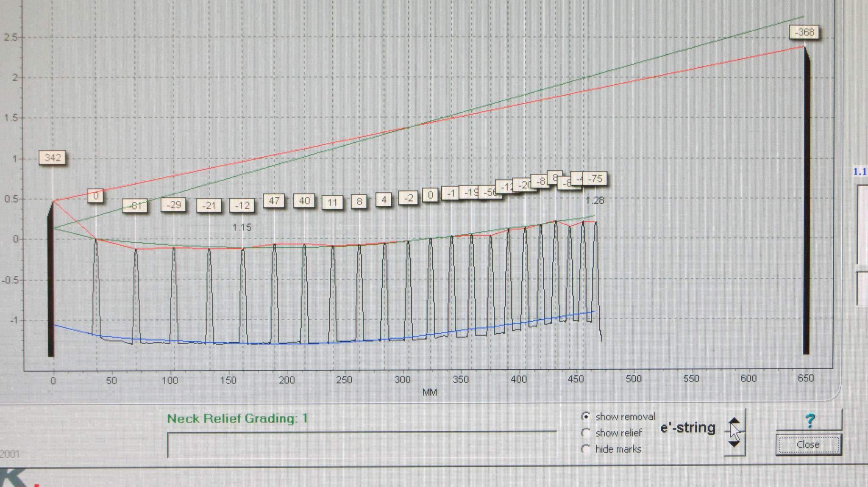Click the 47 fret marker label
This screenshot has height=487, width=868.
click(274, 201)
